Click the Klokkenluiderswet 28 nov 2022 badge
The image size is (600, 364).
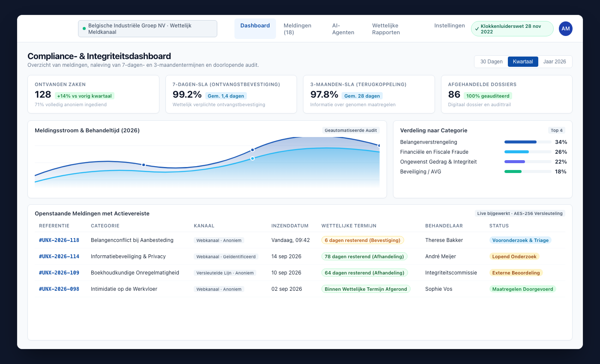[512, 29]
